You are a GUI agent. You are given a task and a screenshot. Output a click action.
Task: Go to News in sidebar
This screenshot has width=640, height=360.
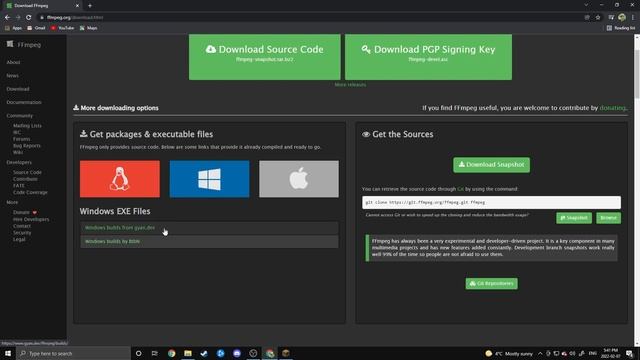(12, 76)
